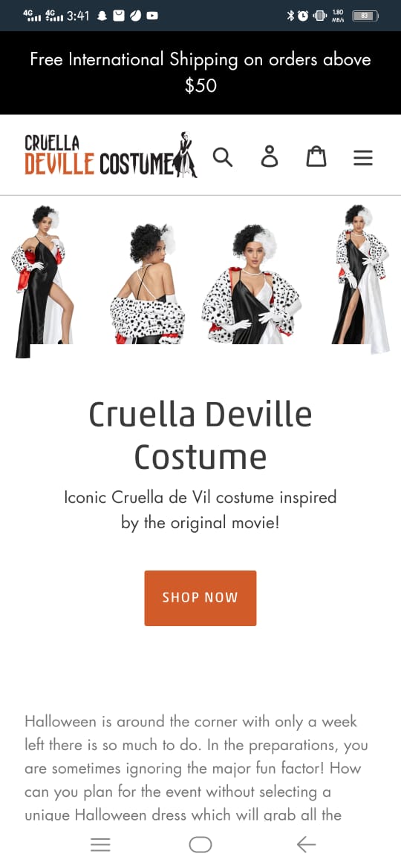Expand the hamburger navigation menu
The image size is (401, 868).
(363, 158)
